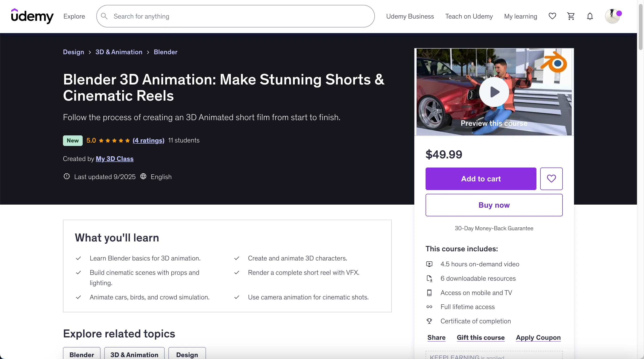The height and width of the screenshot is (359, 644).
Task: Open Teach on Udemy link
Action: coord(469,16)
